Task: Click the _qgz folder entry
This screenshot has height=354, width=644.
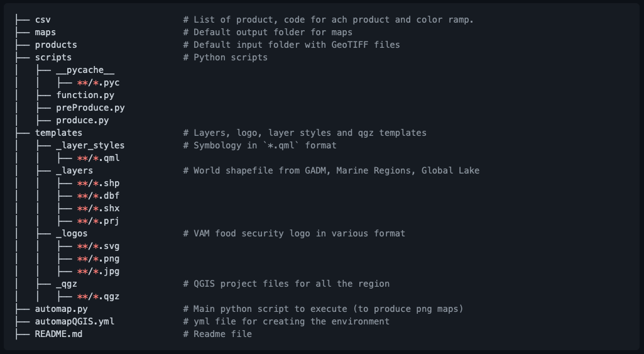Action: tap(67, 284)
